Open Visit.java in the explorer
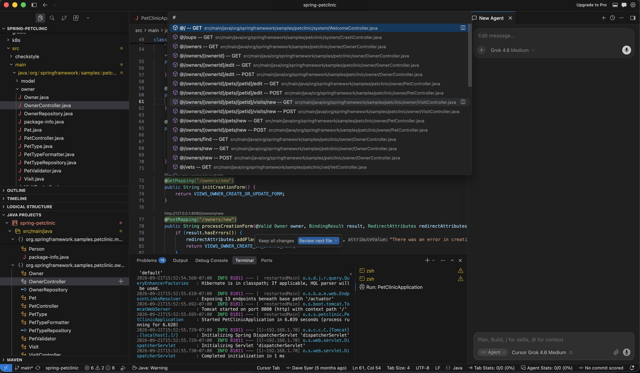This screenshot has height=373, width=640. point(34,179)
